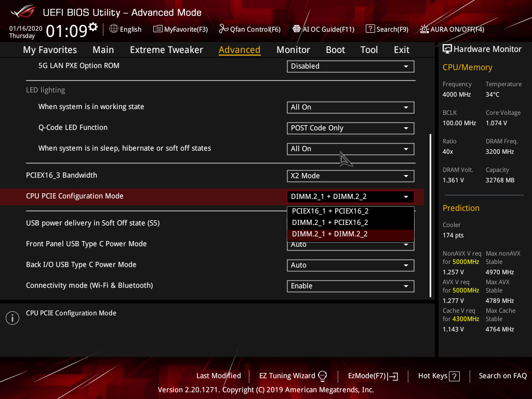Select DIMM.2_1 + PCIEX16_2 option

(351, 223)
